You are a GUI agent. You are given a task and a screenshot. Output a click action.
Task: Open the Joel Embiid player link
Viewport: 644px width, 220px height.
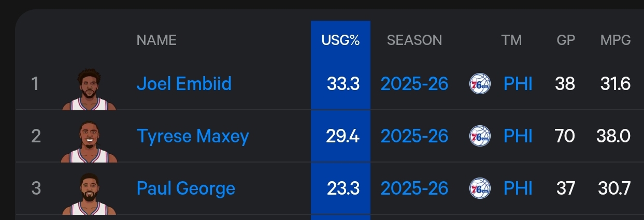184,84
